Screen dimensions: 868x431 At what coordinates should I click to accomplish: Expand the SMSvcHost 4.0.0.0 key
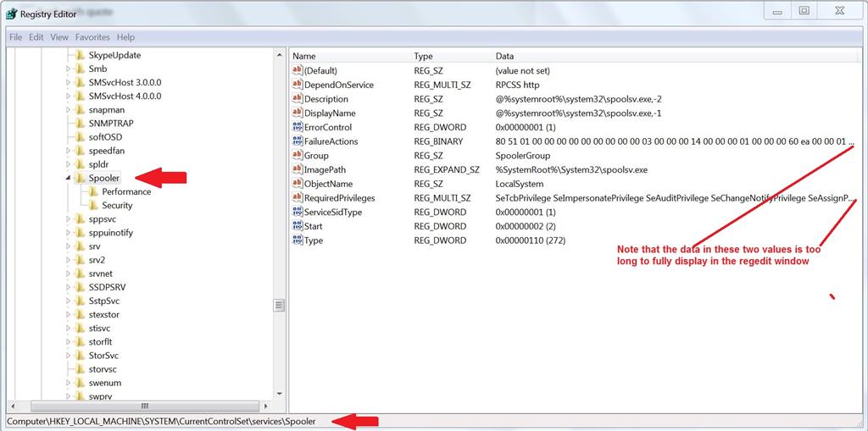point(68,97)
